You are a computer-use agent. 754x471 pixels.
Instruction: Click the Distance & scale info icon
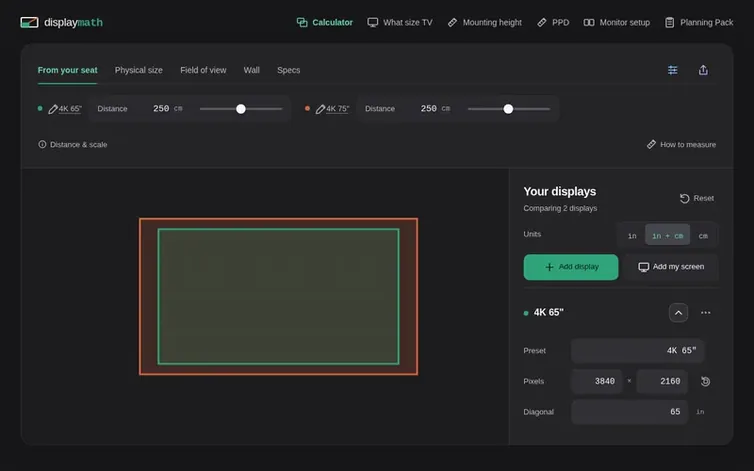point(42,144)
